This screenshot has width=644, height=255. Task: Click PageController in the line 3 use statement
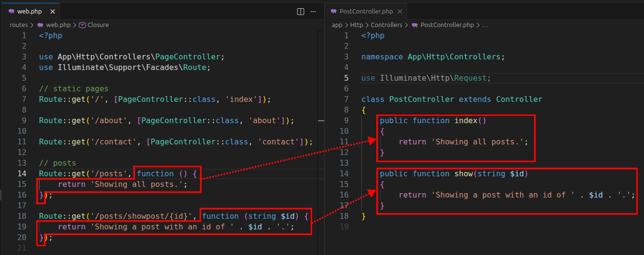coord(188,57)
